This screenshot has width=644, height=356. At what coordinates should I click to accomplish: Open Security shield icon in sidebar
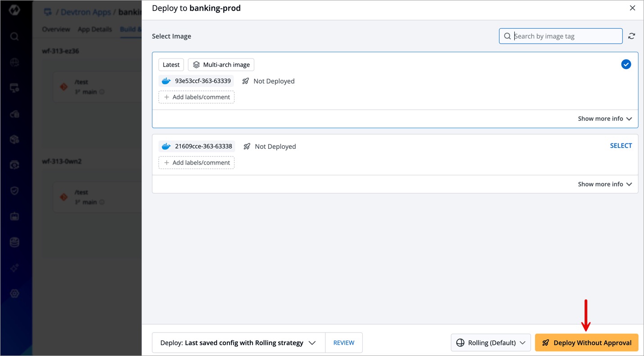[14, 191]
